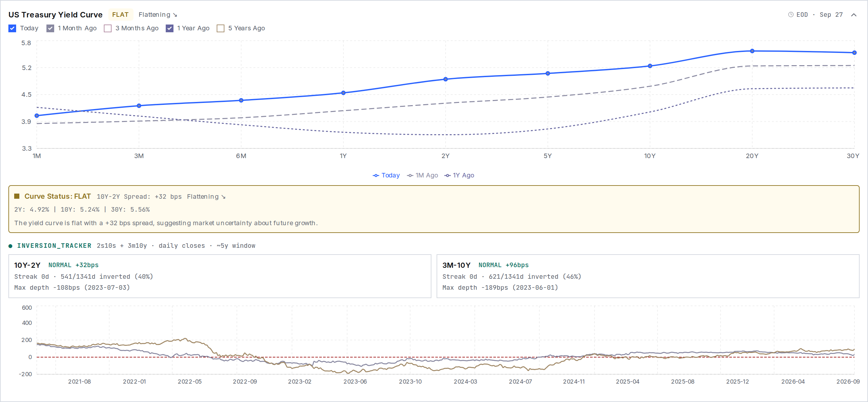
Task: Click the brown Curve Status square icon
Action: point(16,196)
